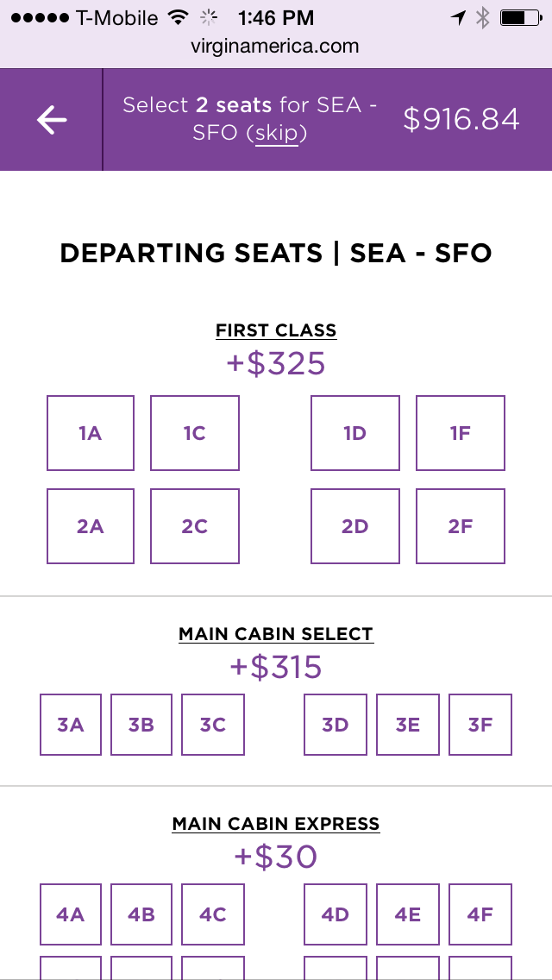The height and width of the screenshot is (980, 552).
Task: Pick aisle seat 3C
Action: [213, 725]
